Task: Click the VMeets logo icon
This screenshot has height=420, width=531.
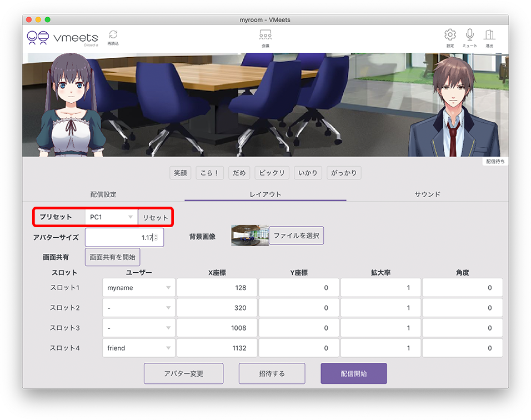Action: pyautogui.click(x=37, y=38)
